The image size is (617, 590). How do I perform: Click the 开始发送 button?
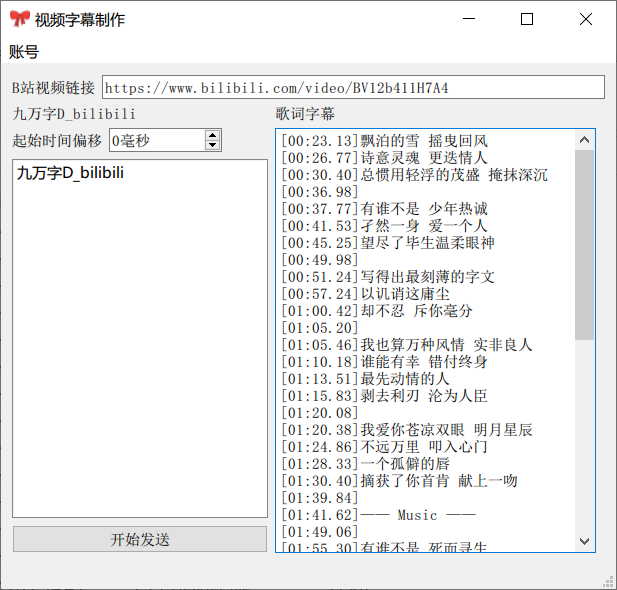(140, 539)
